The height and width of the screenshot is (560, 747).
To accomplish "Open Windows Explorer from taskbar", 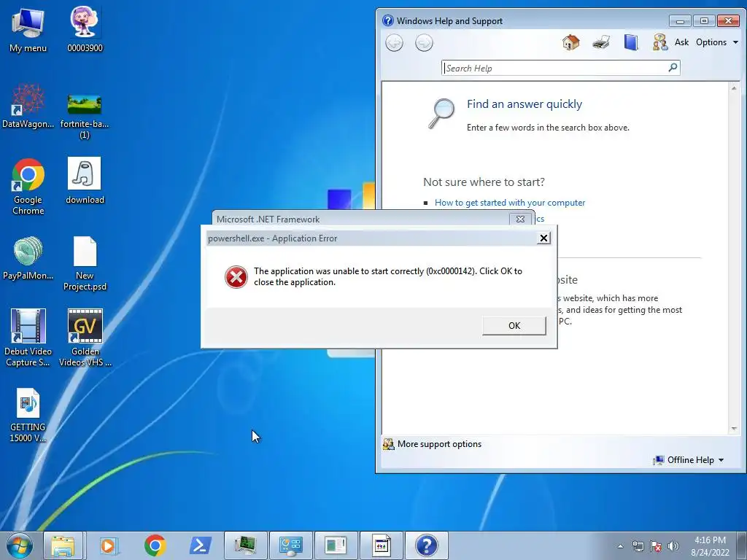I will 63,545.
